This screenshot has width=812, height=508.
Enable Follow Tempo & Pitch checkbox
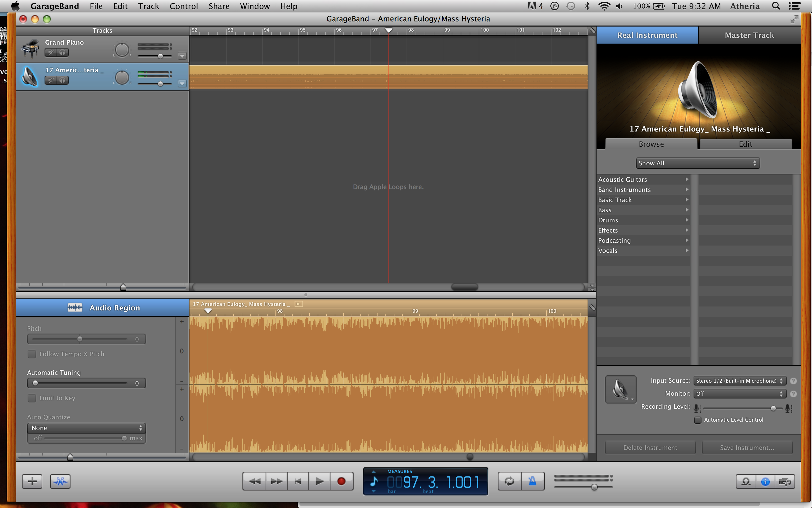pos(32,354)
